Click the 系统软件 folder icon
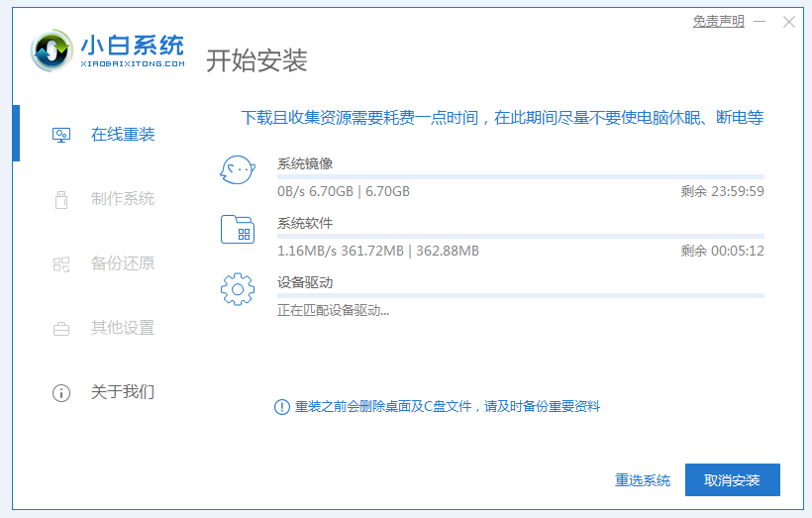 tap(238, 230)
